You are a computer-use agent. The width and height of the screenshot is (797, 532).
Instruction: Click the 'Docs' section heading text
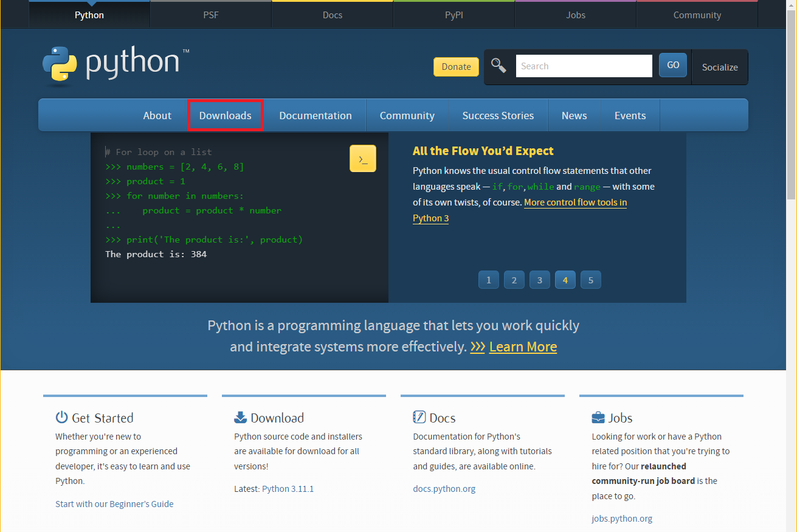click(x=443, y=418)
